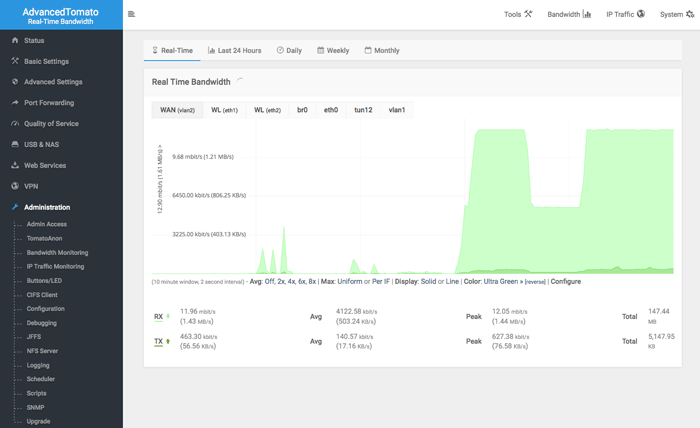Select the WL (eth1) interface tab
Image resolution: width=700 pixels, height=428 pixels.
coord(225,110)
